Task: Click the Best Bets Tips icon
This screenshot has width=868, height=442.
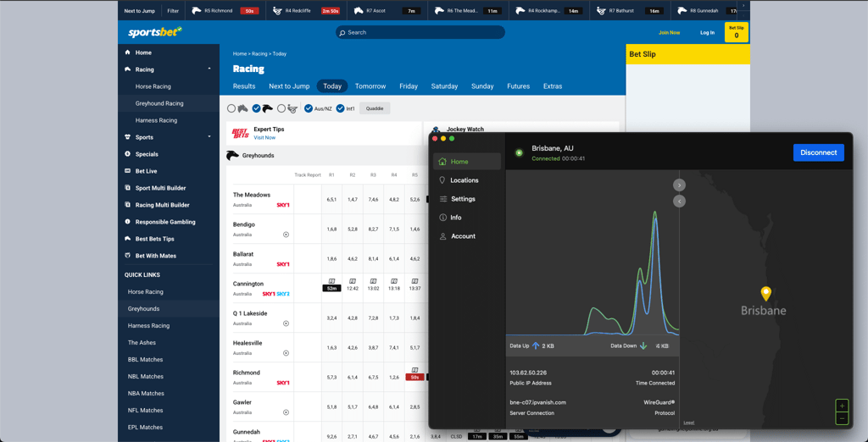Action: [128, 239]
